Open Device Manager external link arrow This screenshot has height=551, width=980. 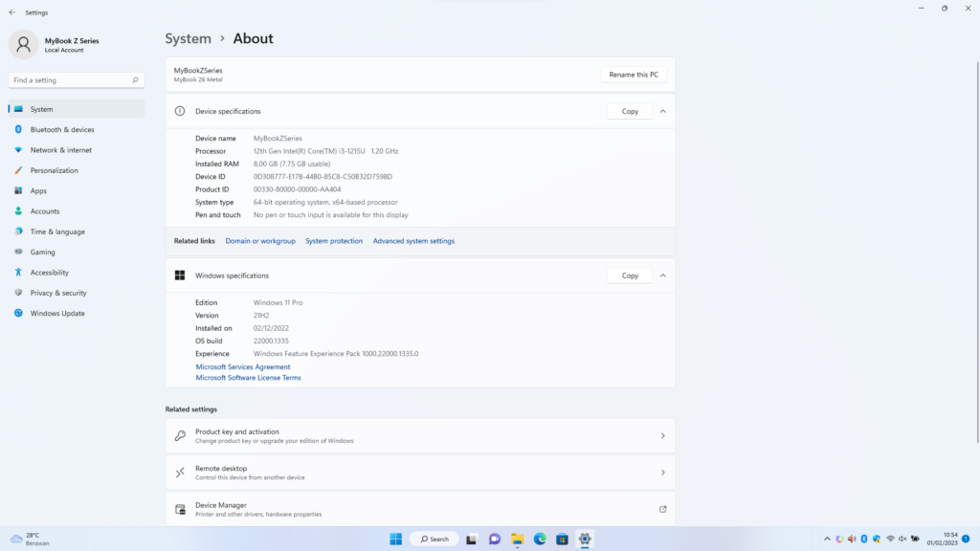click(662, 509)
